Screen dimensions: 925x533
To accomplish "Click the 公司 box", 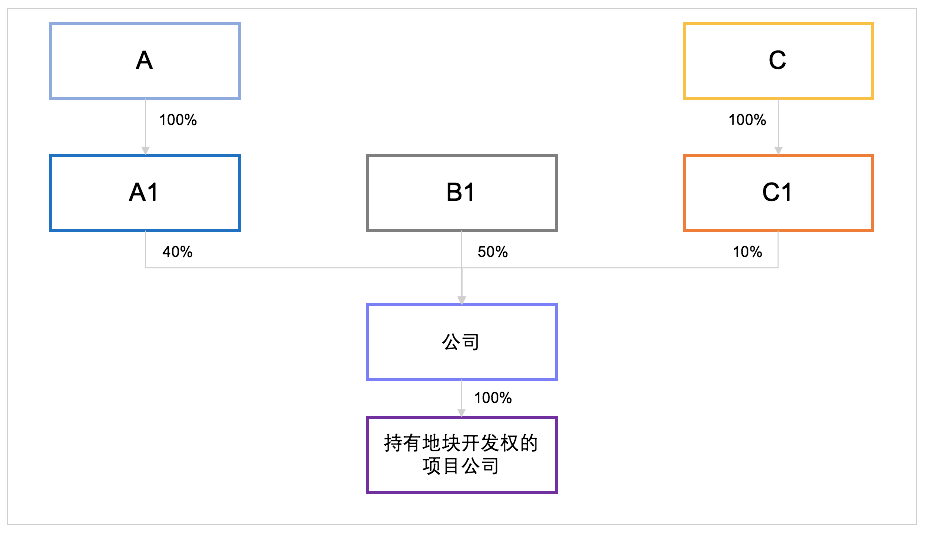I will [x=462, y=342].
